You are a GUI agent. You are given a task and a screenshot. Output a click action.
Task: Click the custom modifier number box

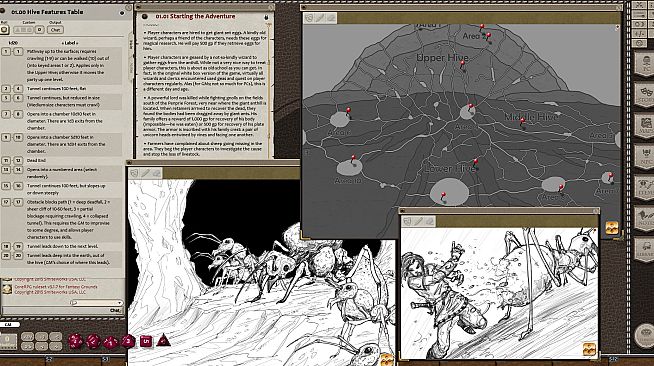(x=40, y=30)
